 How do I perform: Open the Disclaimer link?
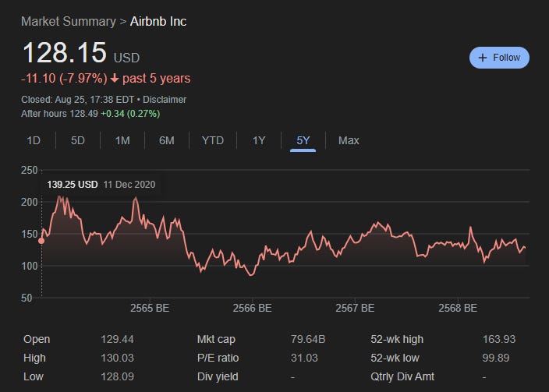(165, 100)
